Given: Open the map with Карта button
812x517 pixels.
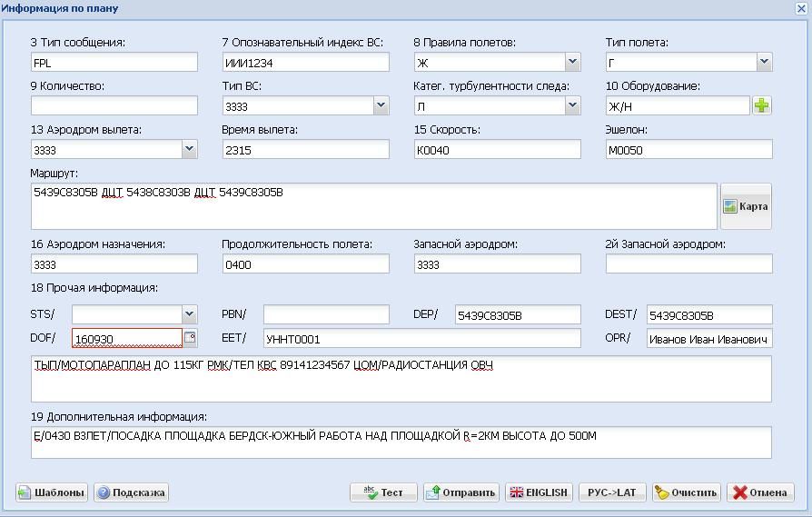Looking at the screenshot, I should pos(746,206).
